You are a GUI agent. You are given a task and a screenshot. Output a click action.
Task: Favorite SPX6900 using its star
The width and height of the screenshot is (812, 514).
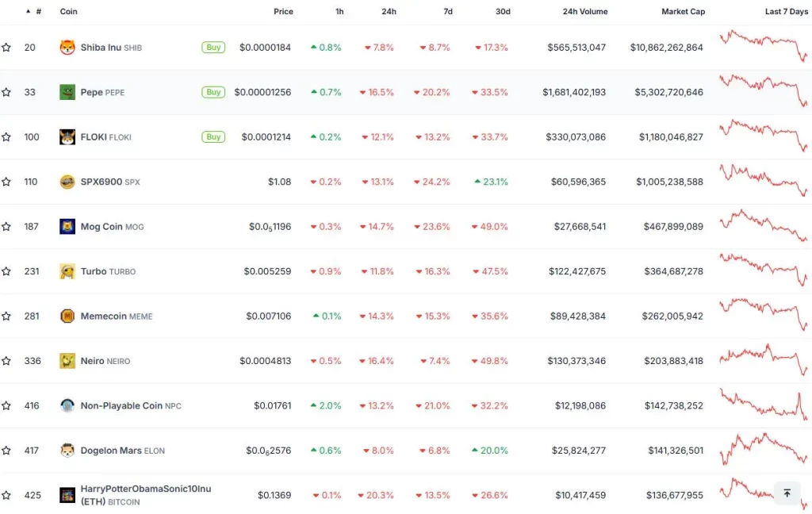click(x=6, y=182)
